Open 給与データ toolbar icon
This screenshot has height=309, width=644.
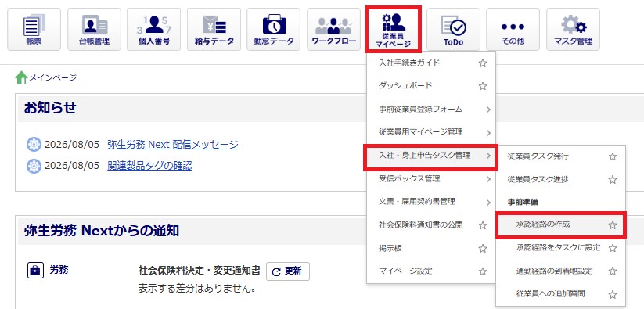pyautogui.click(x=214, y=29)
